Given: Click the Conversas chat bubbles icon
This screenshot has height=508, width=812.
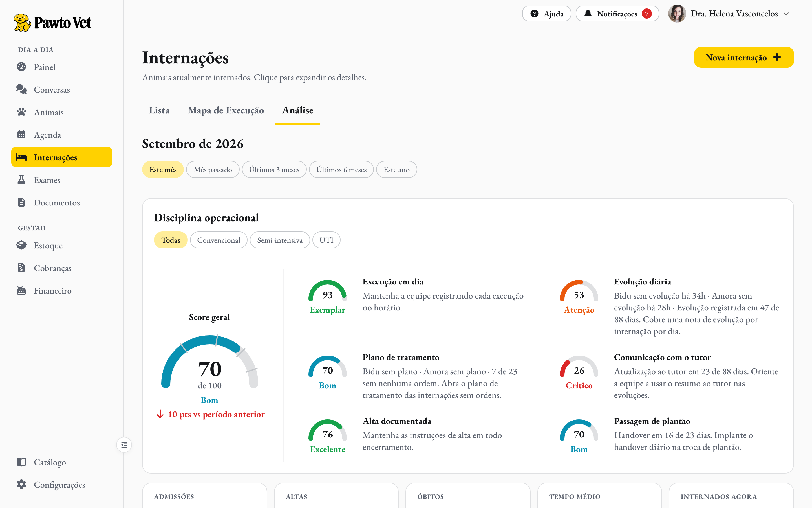Looking at the screenshot, I should tap(21, 89).
